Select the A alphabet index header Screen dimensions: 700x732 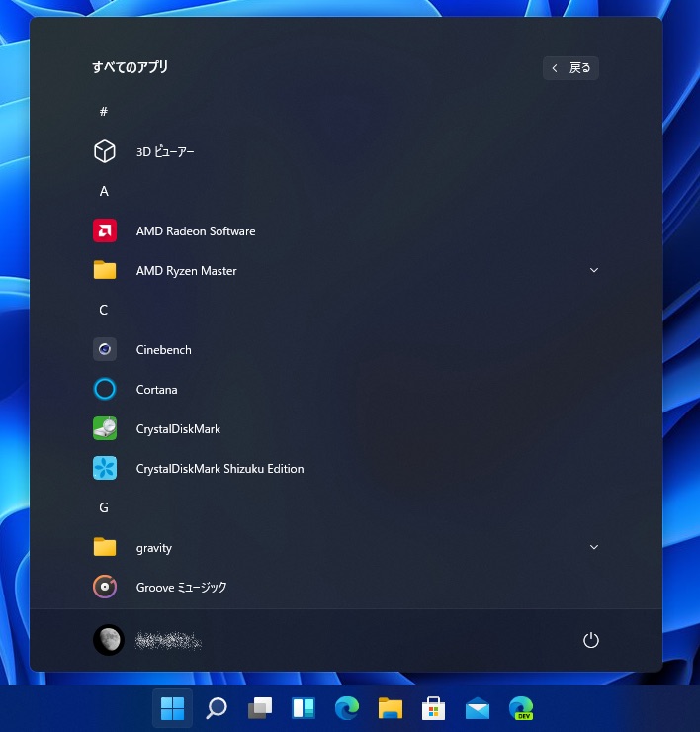(104, 191)
